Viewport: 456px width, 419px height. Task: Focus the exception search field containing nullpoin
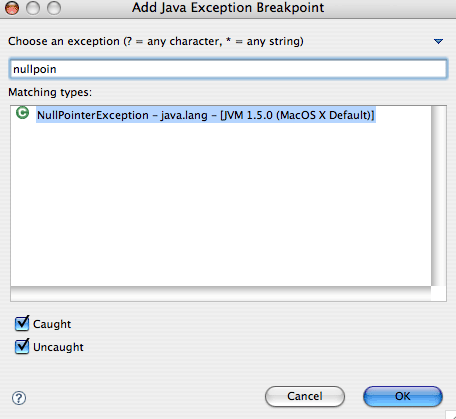228,69
